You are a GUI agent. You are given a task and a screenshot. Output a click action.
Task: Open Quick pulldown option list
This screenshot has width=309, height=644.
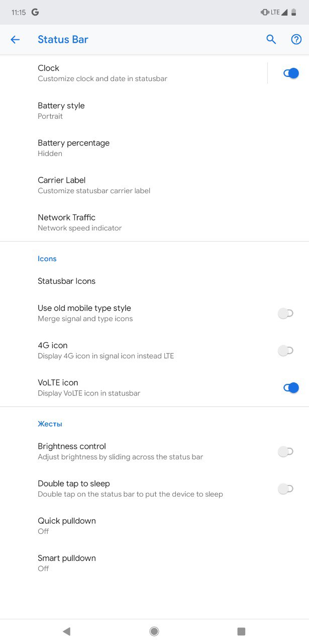[x=154, y=526]
